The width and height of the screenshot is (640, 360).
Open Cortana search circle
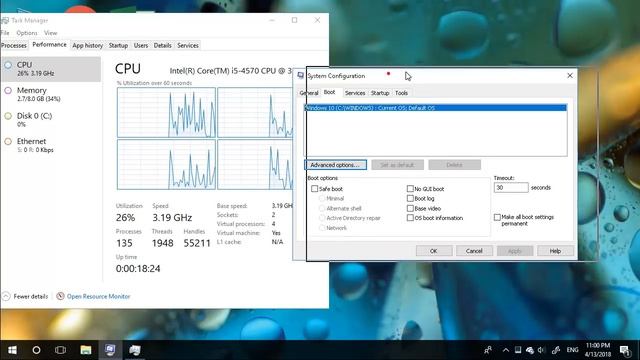36,350
